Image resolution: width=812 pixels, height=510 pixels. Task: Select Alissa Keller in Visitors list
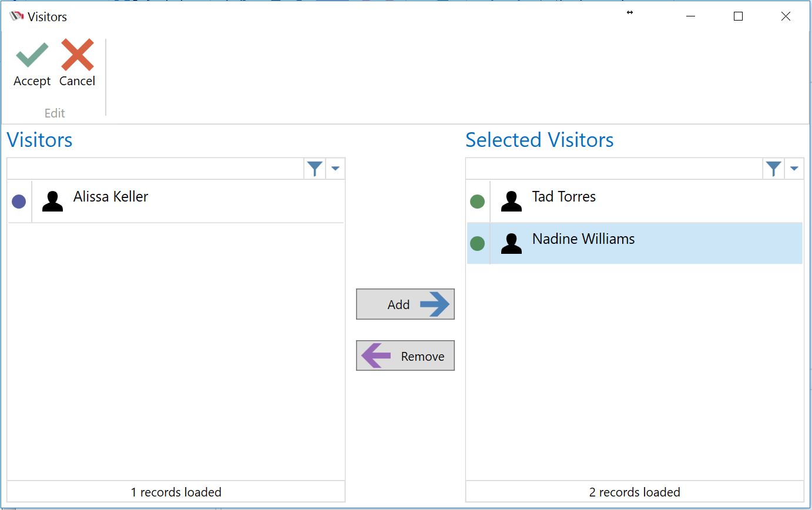(176, 202)
